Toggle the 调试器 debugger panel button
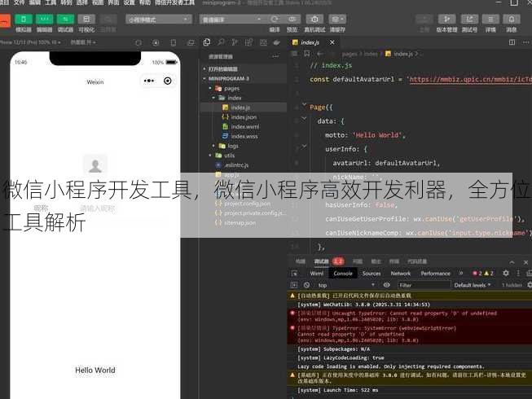Viewport: 532px width, 399px height. [x=65, y=20]
